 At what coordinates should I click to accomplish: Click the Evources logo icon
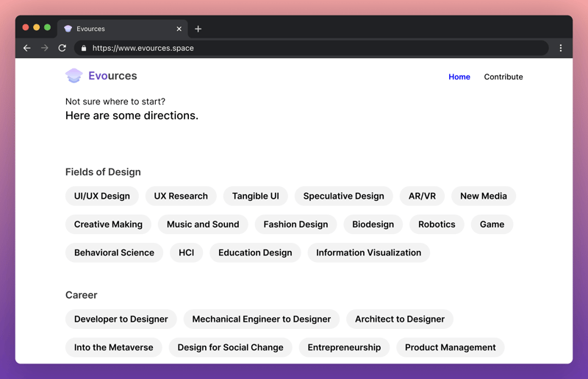73,76
